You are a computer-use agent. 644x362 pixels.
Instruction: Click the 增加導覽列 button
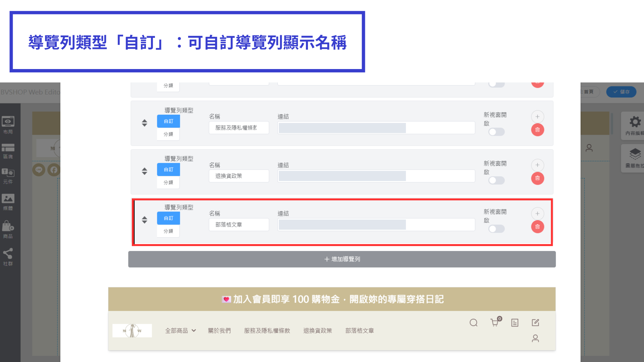[342, 259]
